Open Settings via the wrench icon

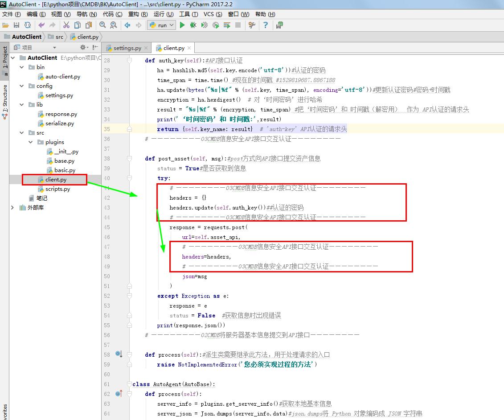[x=252, y=25]
